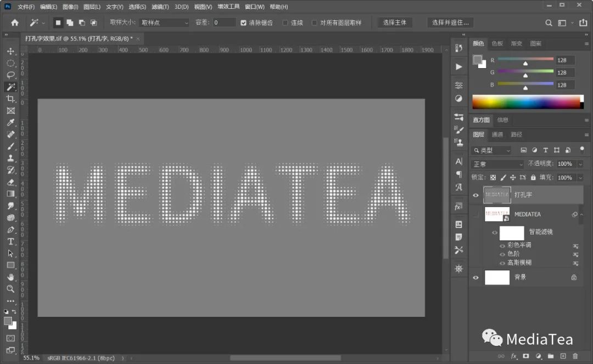Viewport: 593px width, 364px height.
Task: Open the 图像(I) menu
Action: [70, 7]
